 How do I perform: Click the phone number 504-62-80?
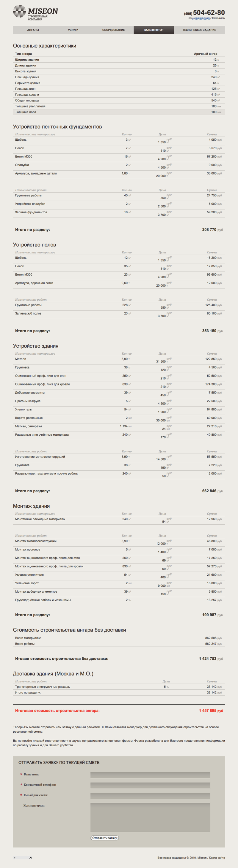pos(209,13)
